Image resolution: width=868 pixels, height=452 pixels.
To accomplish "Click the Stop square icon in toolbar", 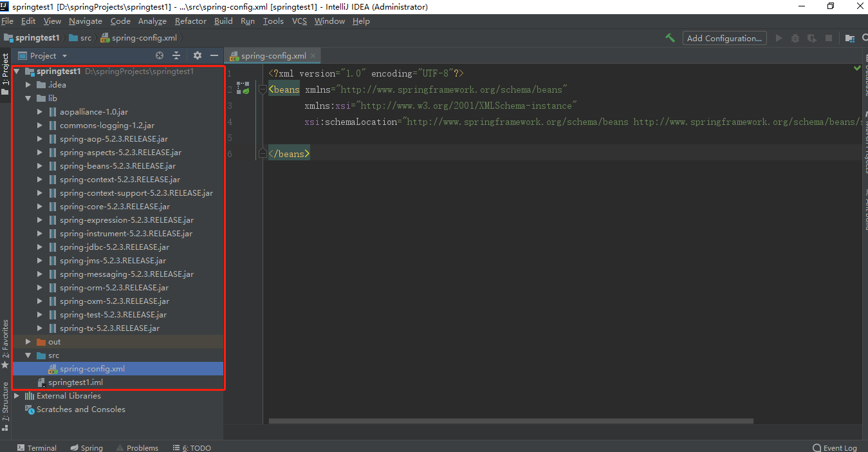I will (x=829, y=38).
